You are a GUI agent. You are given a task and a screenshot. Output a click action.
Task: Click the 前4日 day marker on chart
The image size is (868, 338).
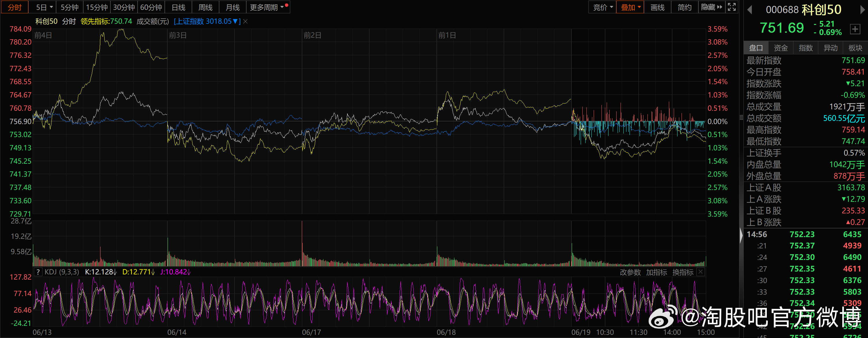coord(43,35)
